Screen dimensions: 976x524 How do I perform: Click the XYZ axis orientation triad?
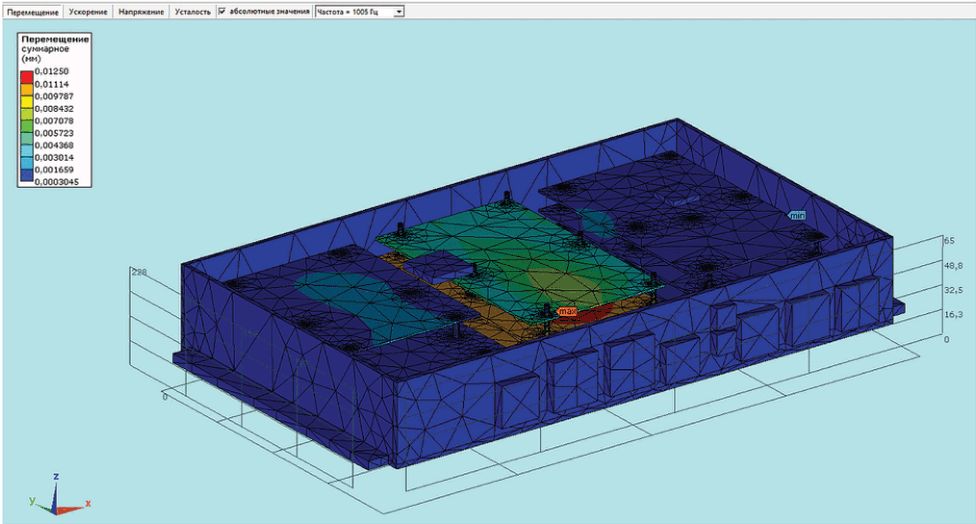click(58, 495)
